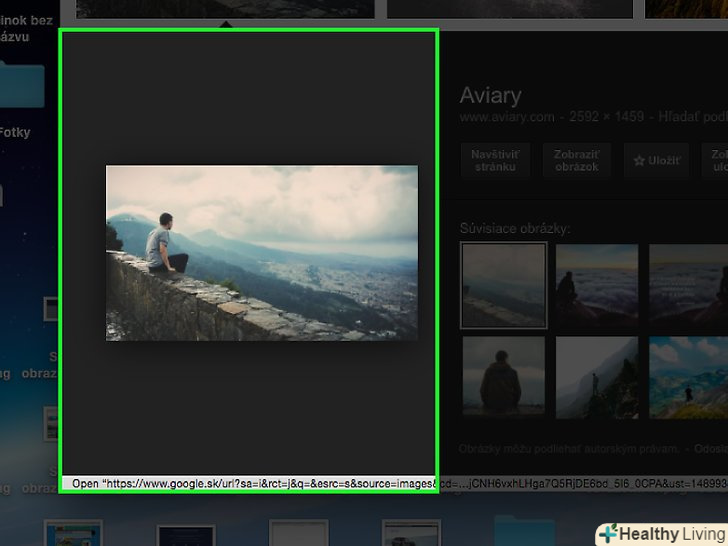Open the www.aviary.com source link
The height and width of the screenshot is (546, 728).
coord(506,117)
